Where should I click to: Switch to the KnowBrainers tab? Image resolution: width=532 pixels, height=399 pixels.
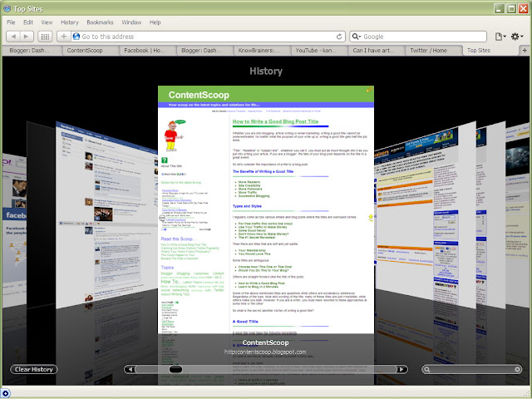click(x=263, y=50)
